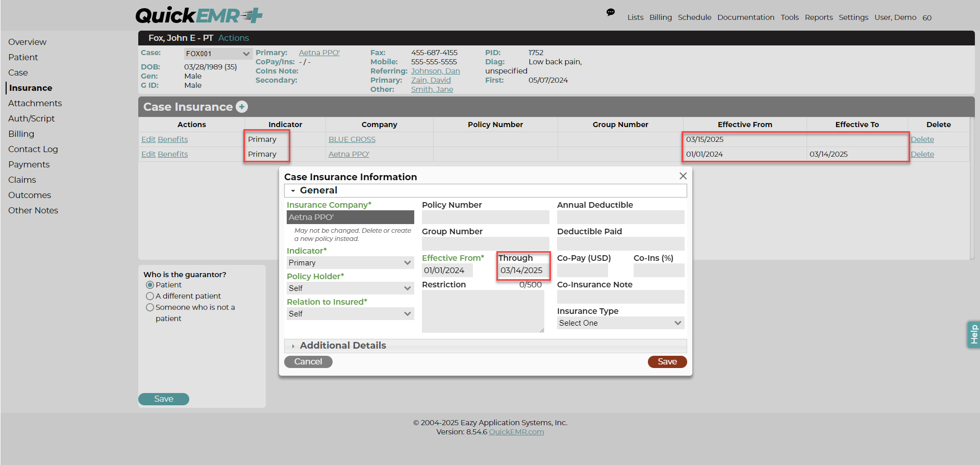Open Aetna PPO' company link in table
Image resolution: width=980 pixels, height=465 pixels.
pyautogui.click(x=349, y=154)
